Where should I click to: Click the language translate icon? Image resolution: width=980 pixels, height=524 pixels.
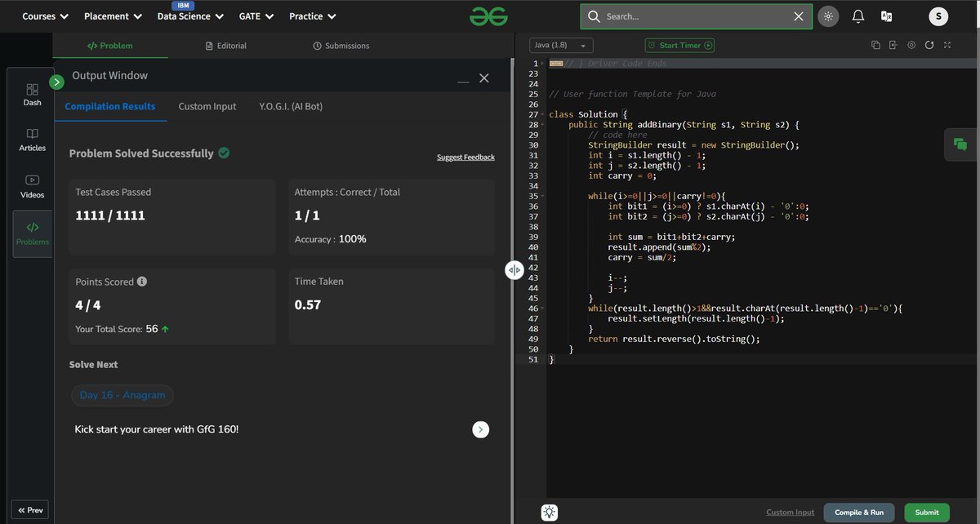(886, 16)
